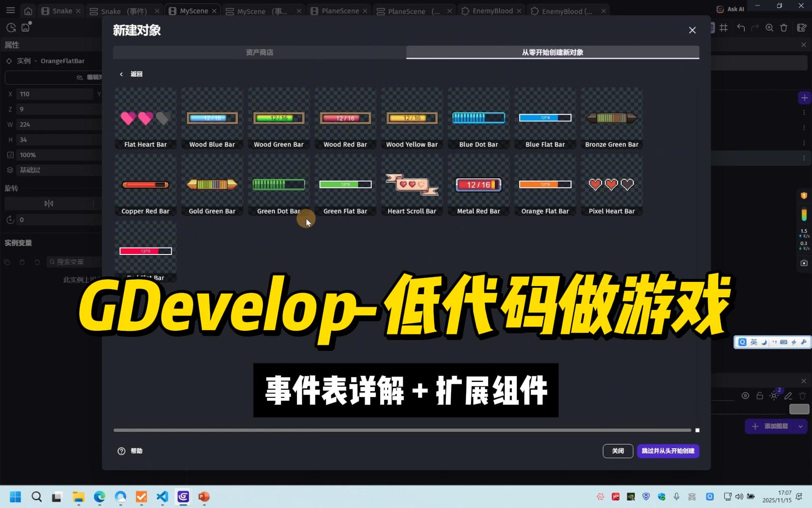Pick the Metal Red Bar asset
The image size is (812, 508).
478,185
